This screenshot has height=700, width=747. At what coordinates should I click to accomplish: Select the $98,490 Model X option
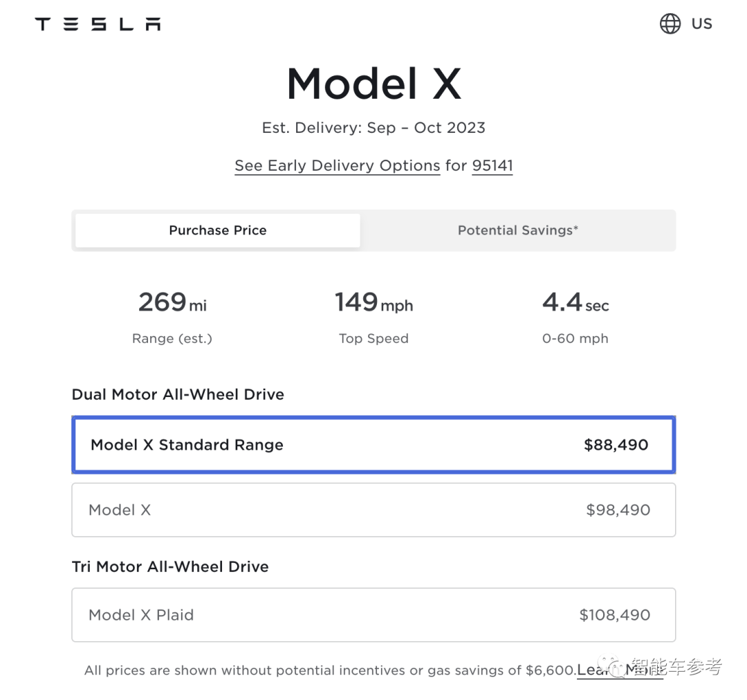373,510
